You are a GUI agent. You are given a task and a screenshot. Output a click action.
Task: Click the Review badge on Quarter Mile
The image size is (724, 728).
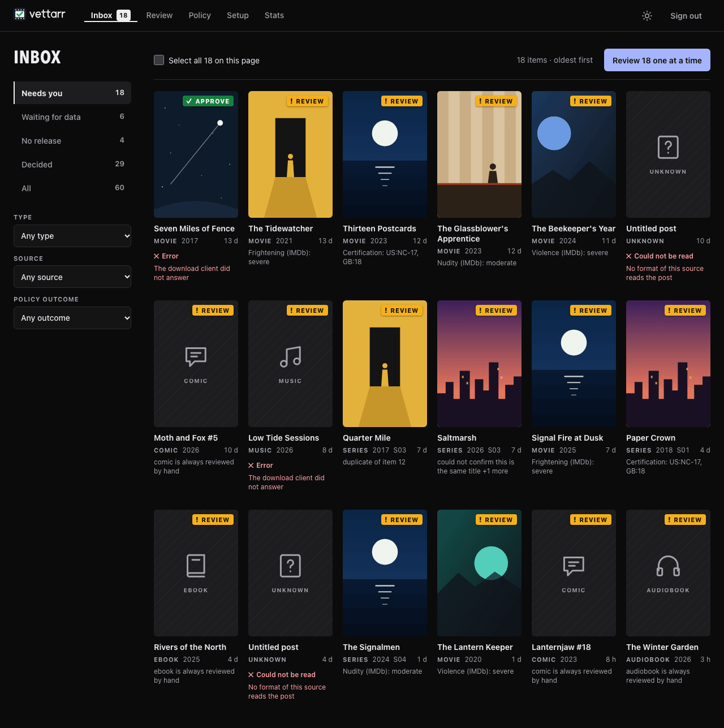pyautogui.click(x=402, y=311)
